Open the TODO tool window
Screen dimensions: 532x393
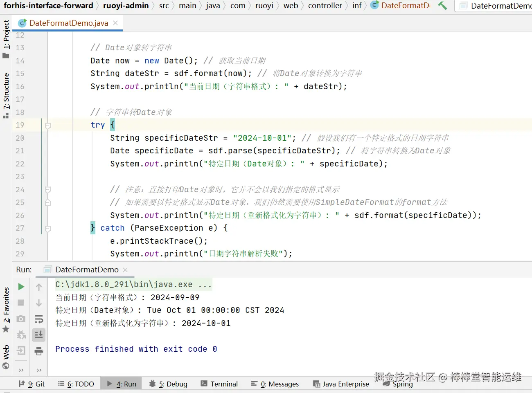76,384
